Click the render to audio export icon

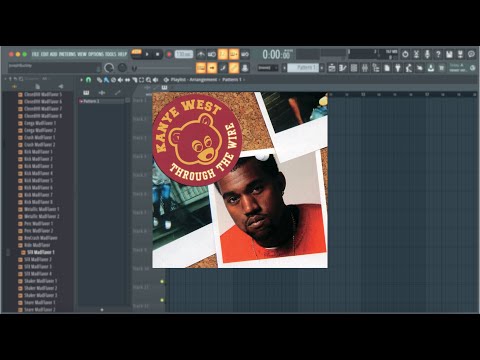point(460,54)
